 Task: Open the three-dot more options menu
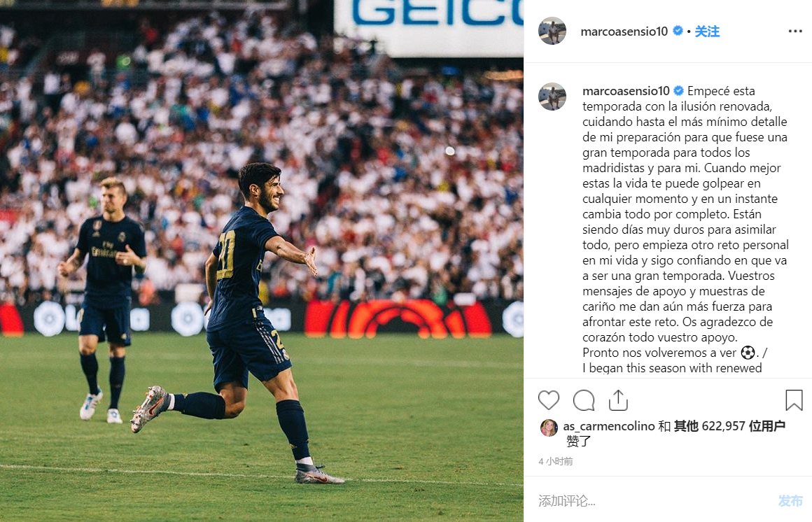coord(795,31)
